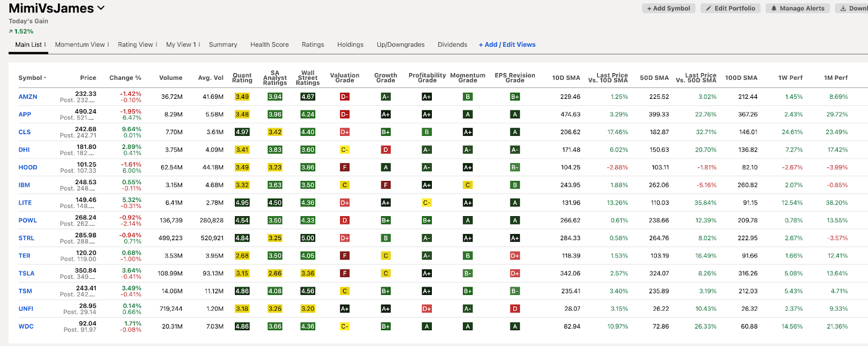The height and width of the screenshot is (346, 868).
Task: Click TER quant rating 2.68 badge
Action: coord(242,256)
